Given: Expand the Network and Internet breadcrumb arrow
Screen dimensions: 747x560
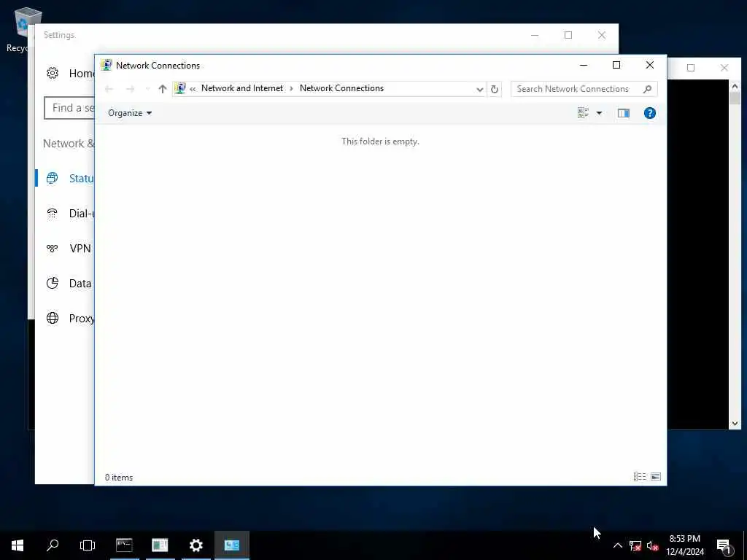Looking at the screenshot, I should pyautogui.click(x=291, y=88).
